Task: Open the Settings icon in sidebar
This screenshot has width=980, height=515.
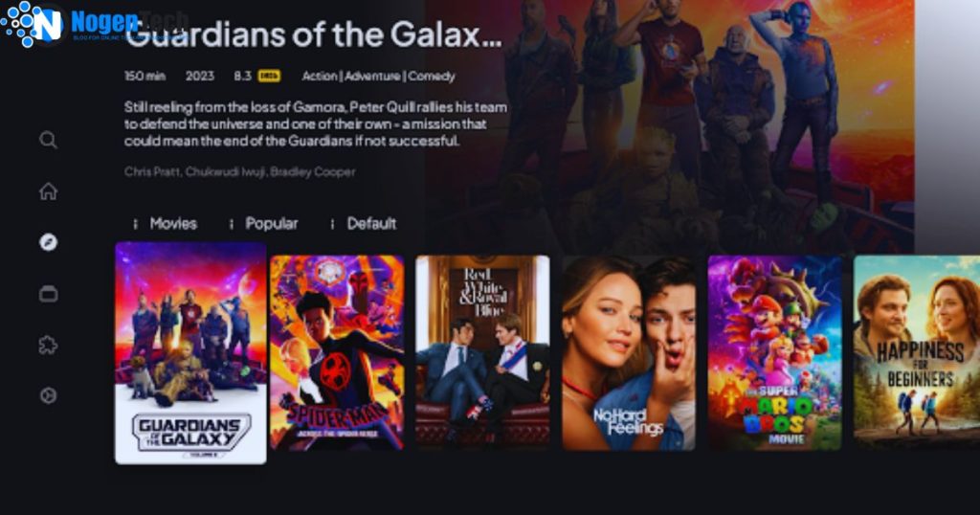Action: [x=48, y=395]
